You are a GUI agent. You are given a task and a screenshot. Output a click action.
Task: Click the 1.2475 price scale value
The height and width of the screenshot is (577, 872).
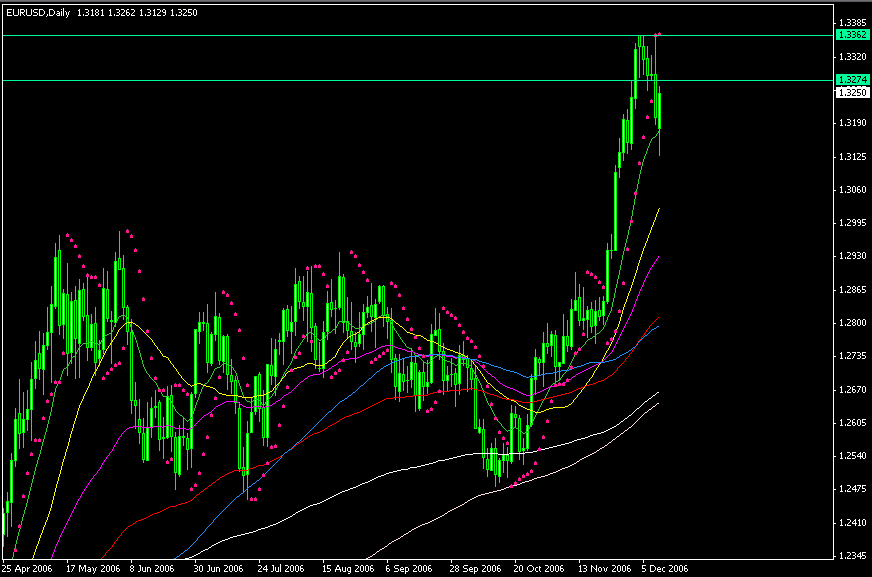pos(853,489)
